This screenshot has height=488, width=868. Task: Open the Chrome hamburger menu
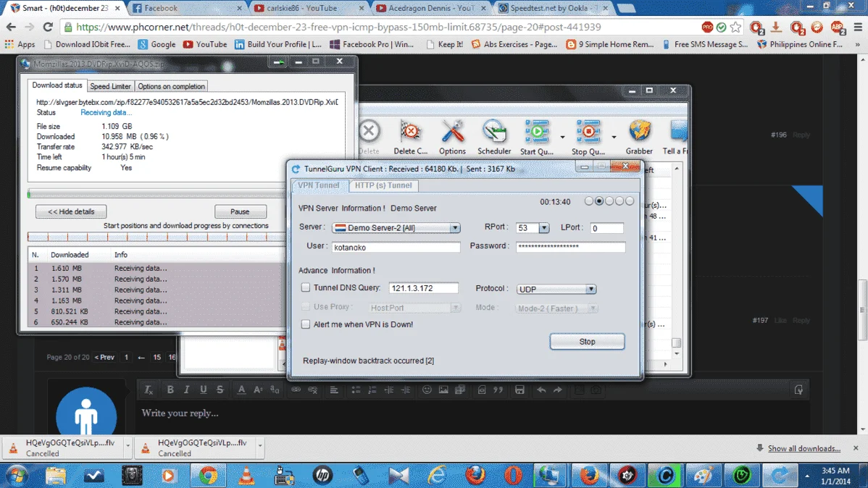click(x=858, y=27)
